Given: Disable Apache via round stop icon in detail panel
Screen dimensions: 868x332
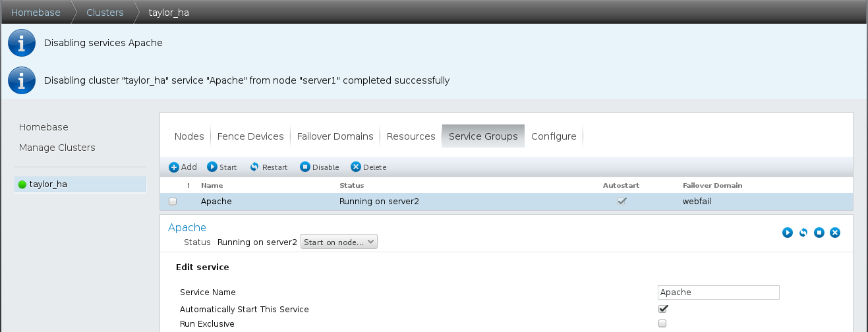Looking at the screenshot, I should [x=819, y=233].
